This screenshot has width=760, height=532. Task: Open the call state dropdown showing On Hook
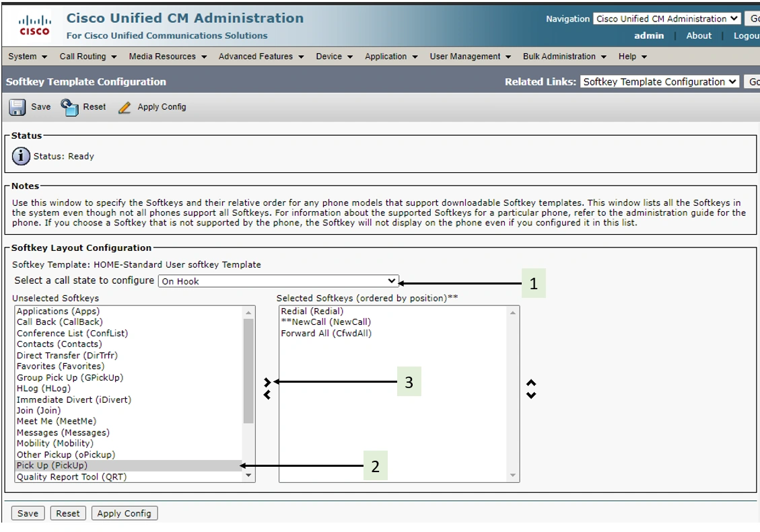coord(278,281)
